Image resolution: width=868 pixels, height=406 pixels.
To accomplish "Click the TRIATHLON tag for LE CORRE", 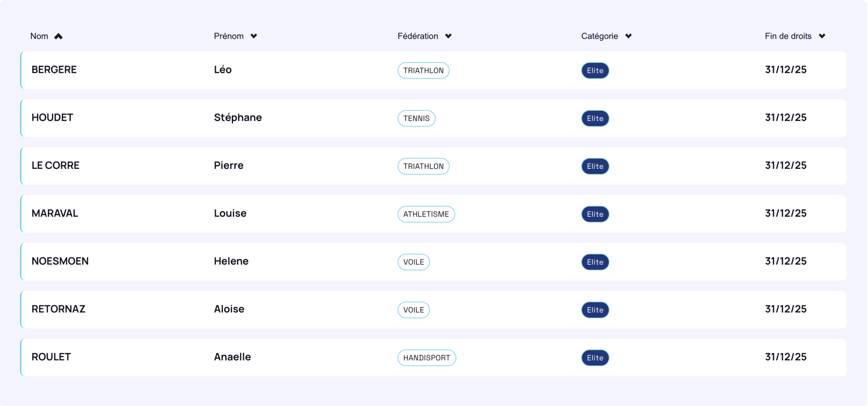I will tap(423, 166).
